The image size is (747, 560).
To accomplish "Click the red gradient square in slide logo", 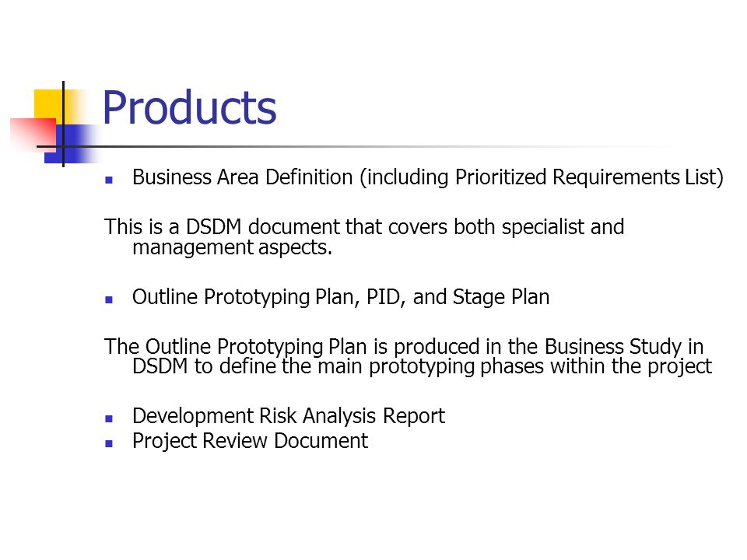I will [x=33, y=135].
